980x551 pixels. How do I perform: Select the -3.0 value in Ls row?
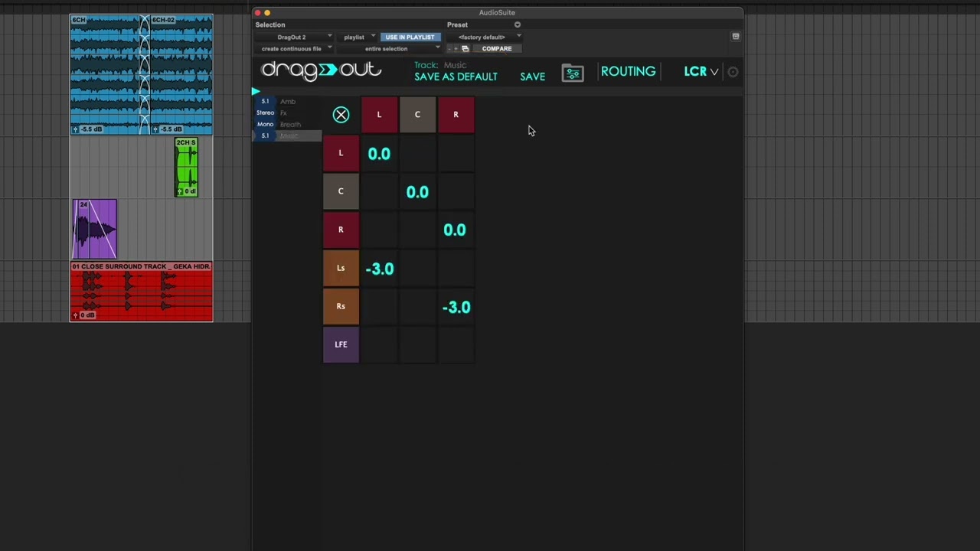click(380, 269)
